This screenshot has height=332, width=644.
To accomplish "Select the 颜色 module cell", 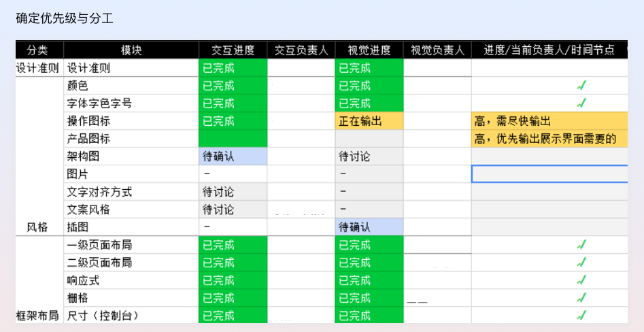I will pos(131,86).
